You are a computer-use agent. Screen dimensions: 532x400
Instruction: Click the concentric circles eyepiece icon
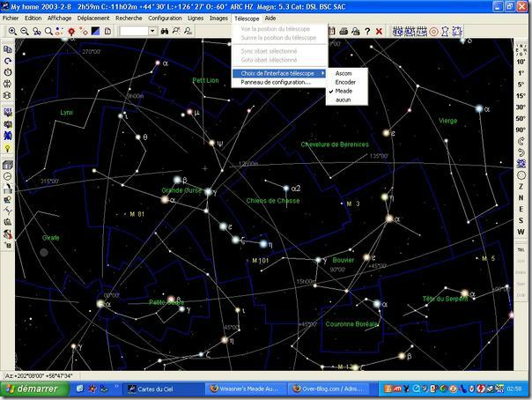(x=433, y=32)
